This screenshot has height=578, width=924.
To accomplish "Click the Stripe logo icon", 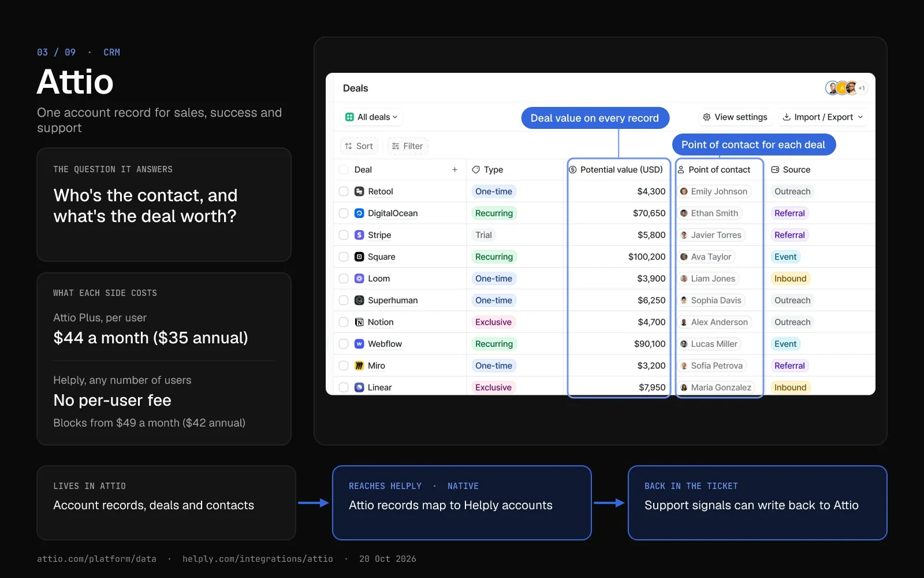I will [x=359, y=235].
